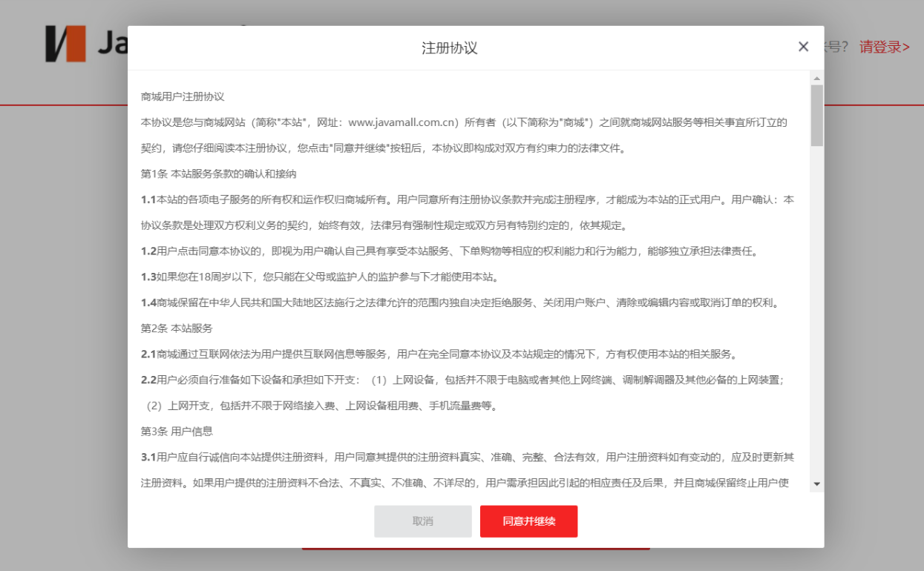The image size is (924, 571).
Task: Click clause 1.3 about 18周岁以下 users
Action: (319, 277)
